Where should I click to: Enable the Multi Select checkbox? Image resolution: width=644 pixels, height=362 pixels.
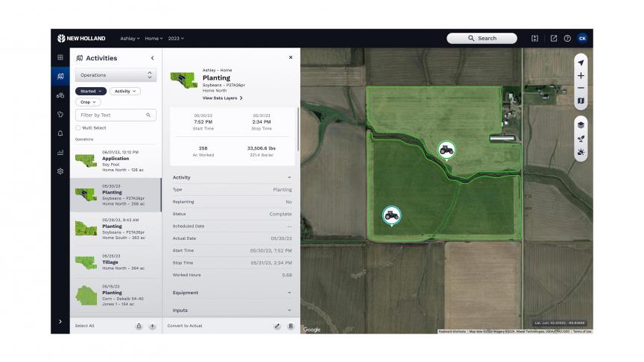click(x=78, y=128)
